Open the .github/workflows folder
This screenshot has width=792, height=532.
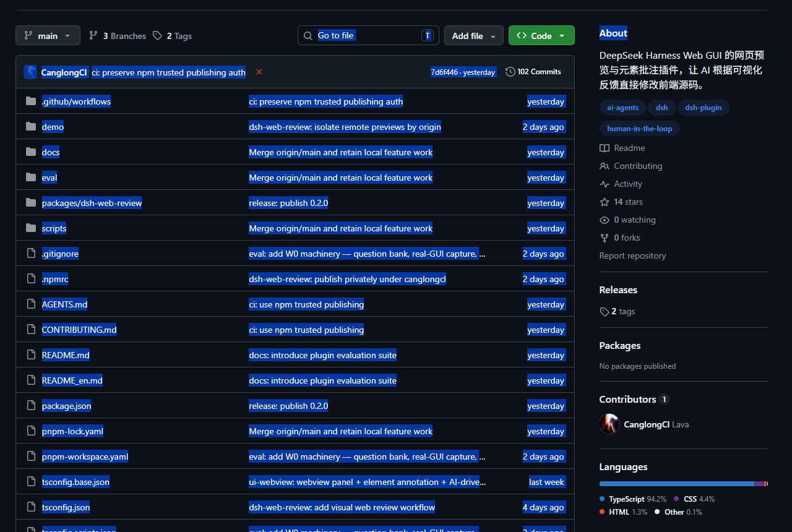point(76,101)
